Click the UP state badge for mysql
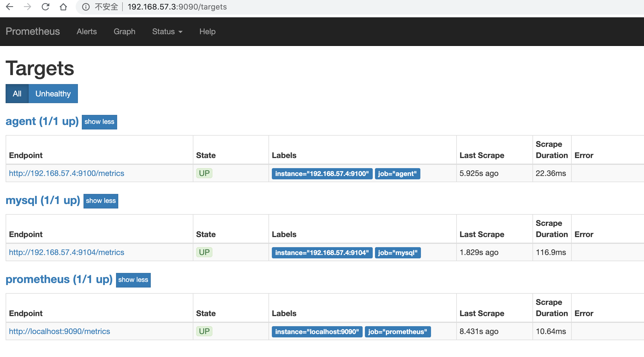This screenshot has height=357, width=644. (204, 252)
